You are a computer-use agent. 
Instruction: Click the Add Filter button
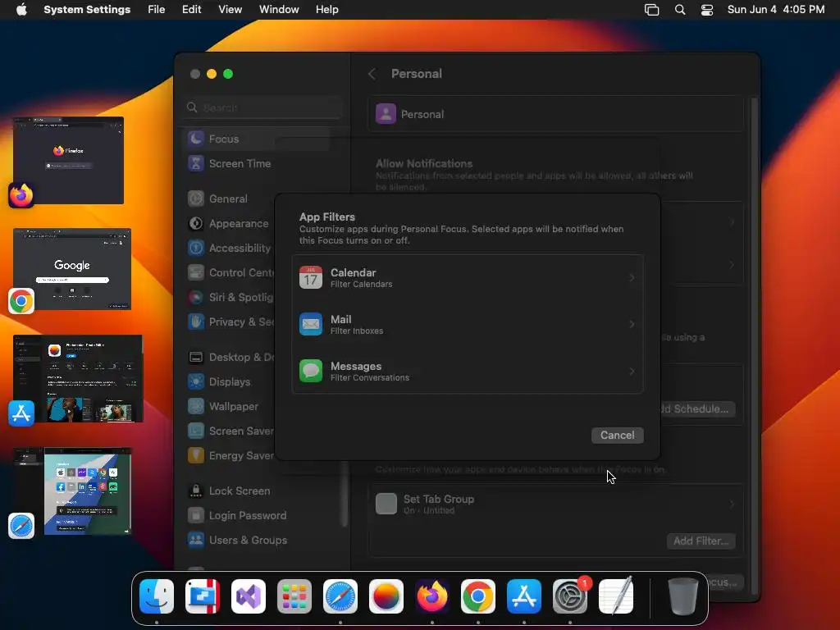coord(701,541)
